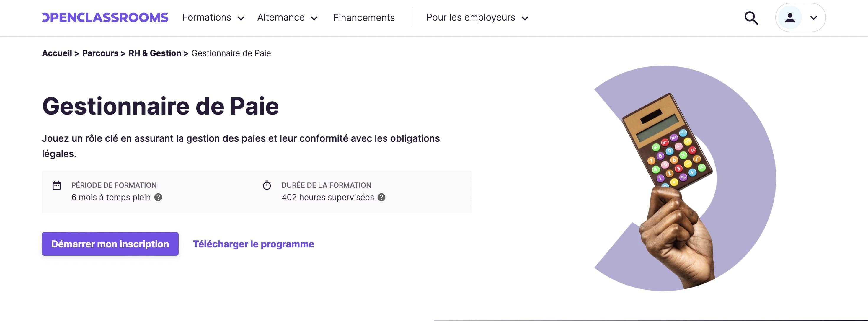Expand the account menu chevron
Image resolution: width=868 pixels, height=336 pixels.
click(x=813, y=18)
